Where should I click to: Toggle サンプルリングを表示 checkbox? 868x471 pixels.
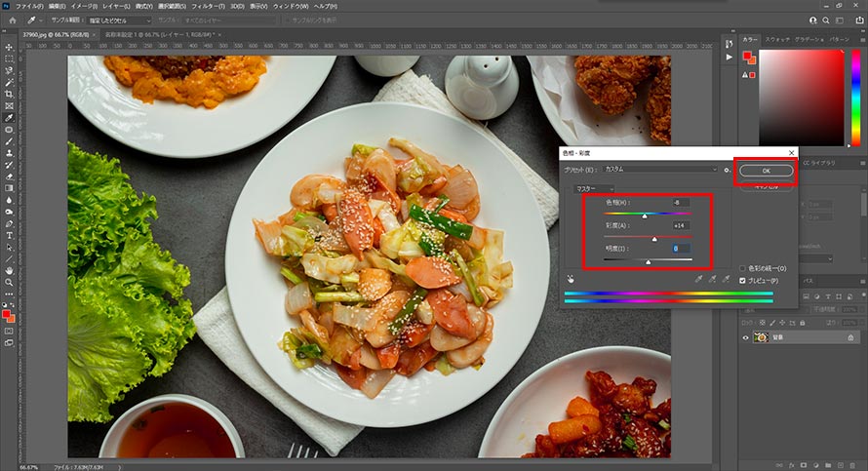tap(288, 20)
